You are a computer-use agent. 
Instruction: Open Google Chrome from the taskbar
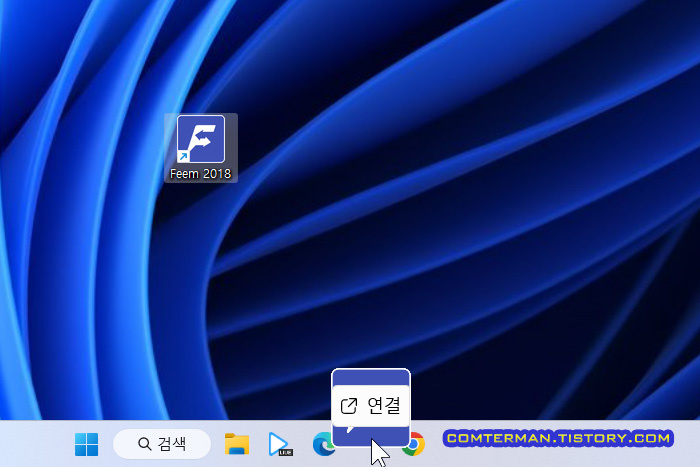tap(415, 444)
